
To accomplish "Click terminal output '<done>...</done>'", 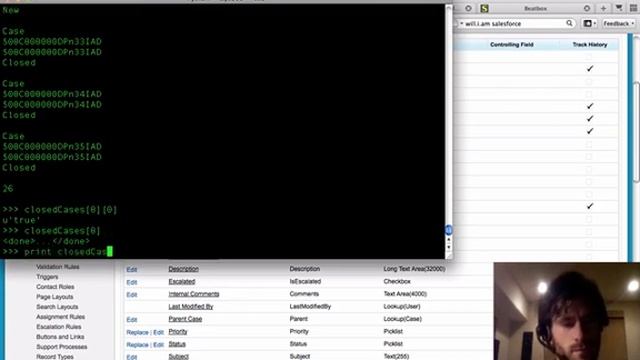I will pyautogui.click(x=46, y=241).
